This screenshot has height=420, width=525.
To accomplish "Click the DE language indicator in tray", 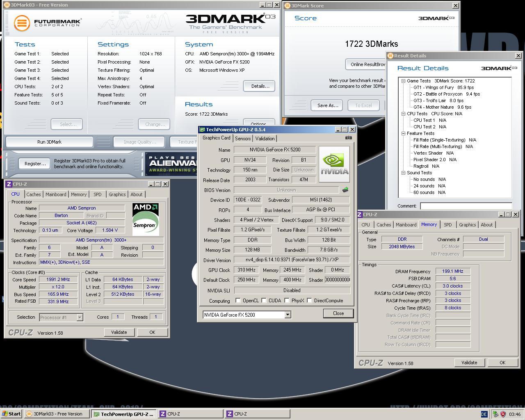I will 484,414.
